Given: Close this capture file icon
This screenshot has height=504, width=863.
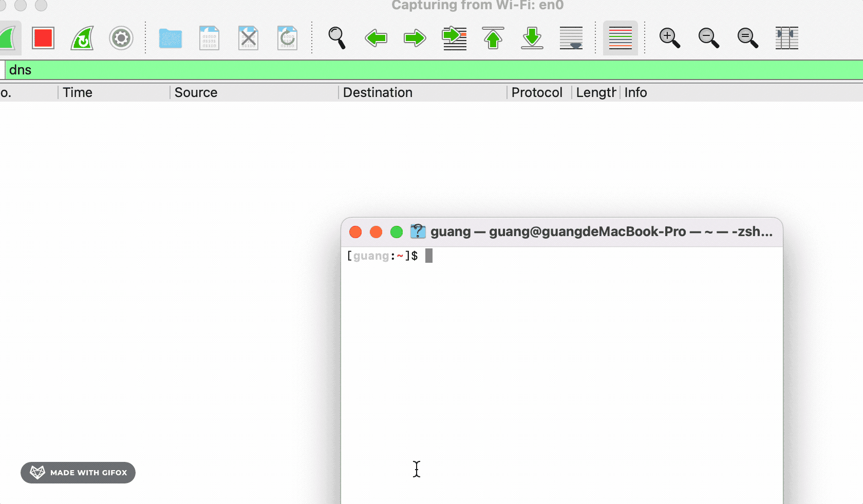Looking at the screenshot, I should point(248,38).
